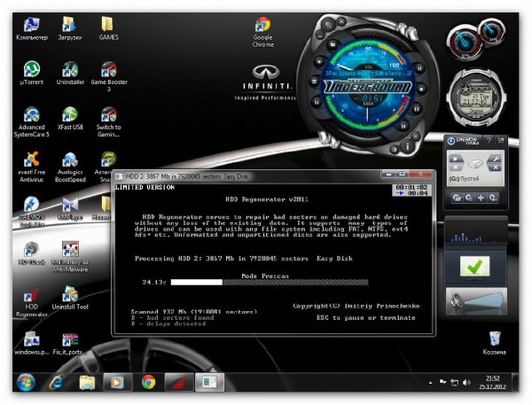The width and height of the screenshot is (532, 405).
Task: Click the green checkmark gadget
Action: 475,267
